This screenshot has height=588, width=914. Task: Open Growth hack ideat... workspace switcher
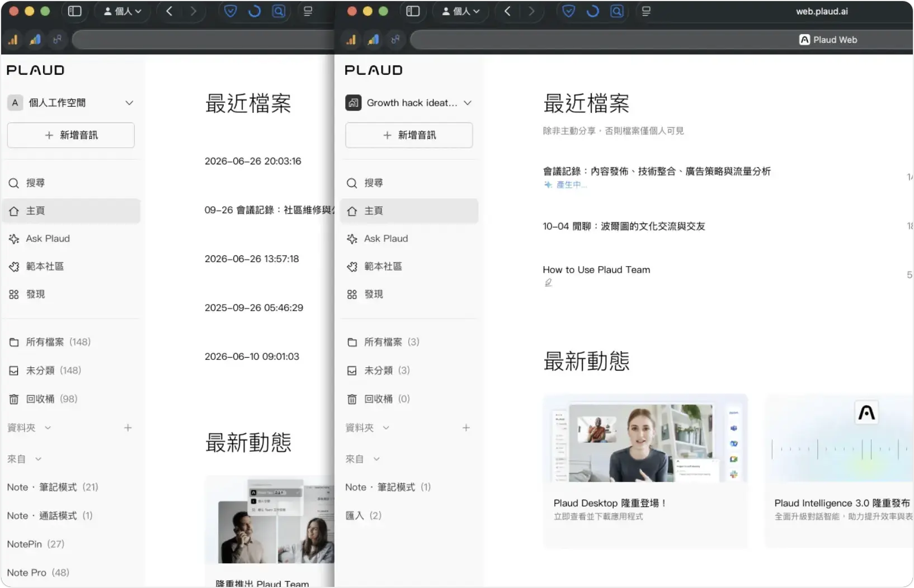coord(409,103)
